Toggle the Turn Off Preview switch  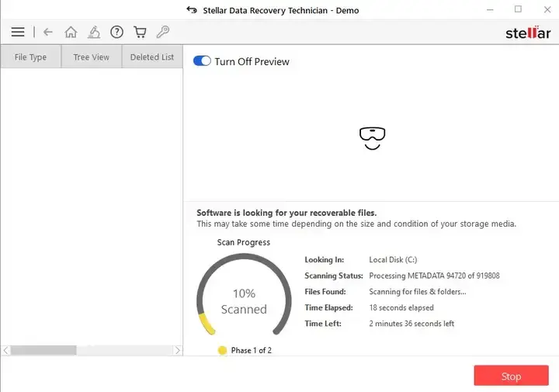202,61
